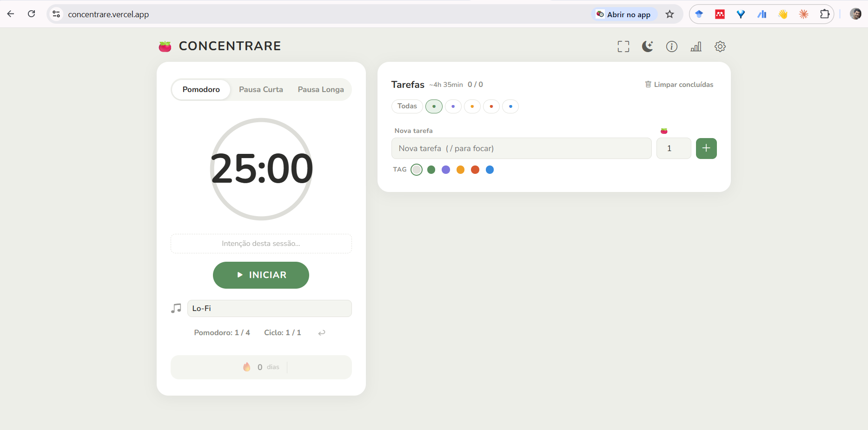Click the 25:00 timer display
The height and width of the screenshot is (430, 868).
coord(261,169)
